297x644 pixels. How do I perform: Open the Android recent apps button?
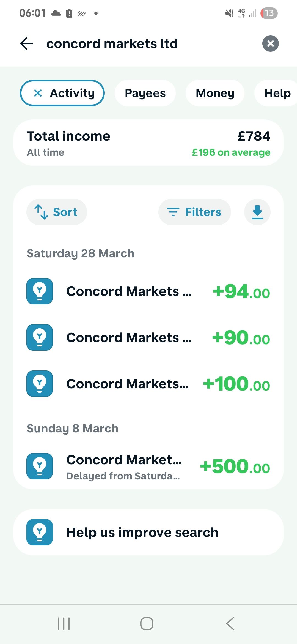click(x=64, y=623)
